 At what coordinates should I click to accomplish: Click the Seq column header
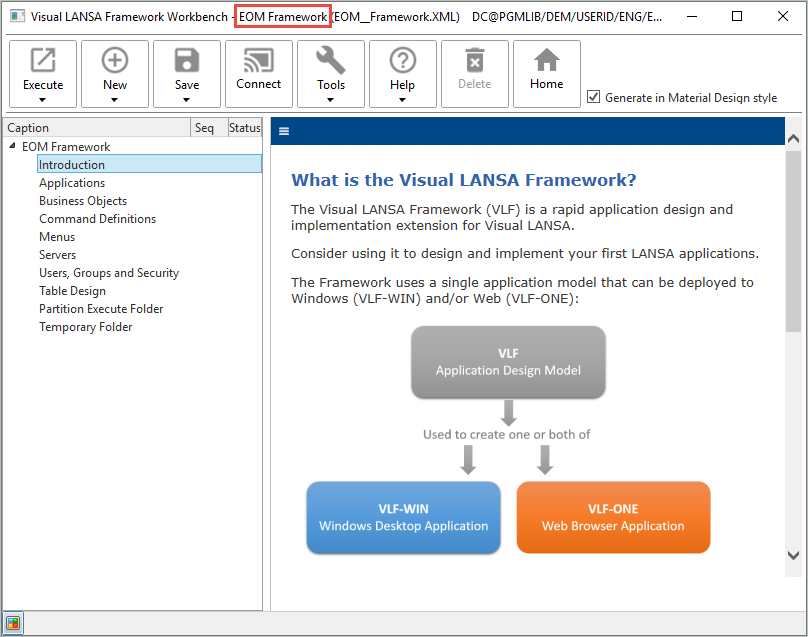[209, 128]
